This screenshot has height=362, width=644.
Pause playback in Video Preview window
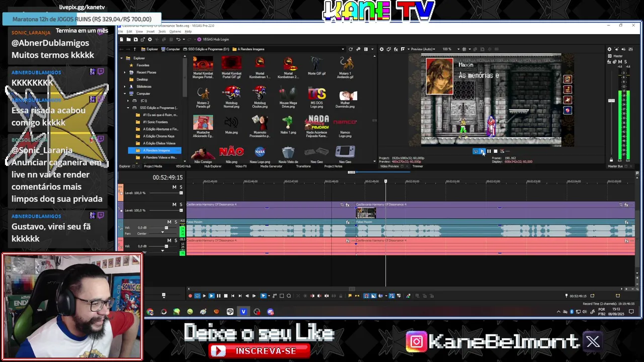[489, 151]
